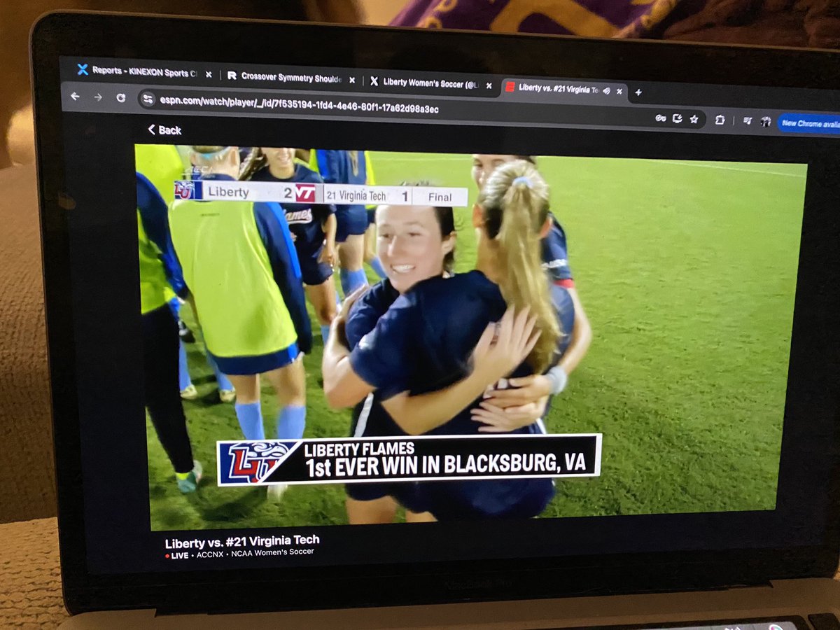This screenshot has width=840, height=630.
Task: Open a new browser tab
Action: [638, 92]
